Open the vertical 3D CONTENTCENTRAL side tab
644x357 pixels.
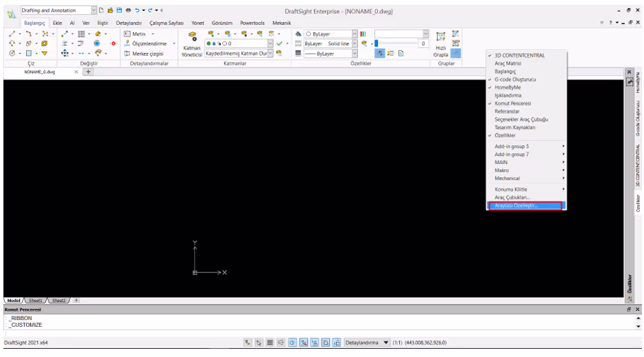(x=638, y=165)
